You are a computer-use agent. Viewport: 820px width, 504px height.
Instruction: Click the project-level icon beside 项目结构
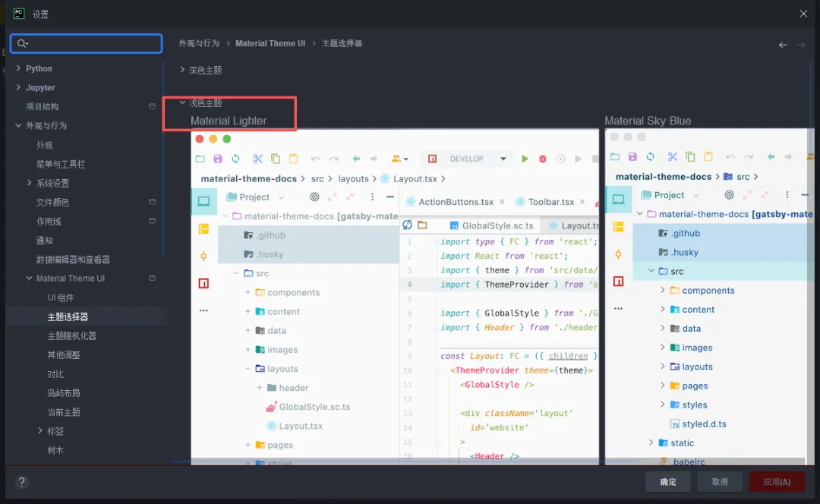[x=152, y=106]
